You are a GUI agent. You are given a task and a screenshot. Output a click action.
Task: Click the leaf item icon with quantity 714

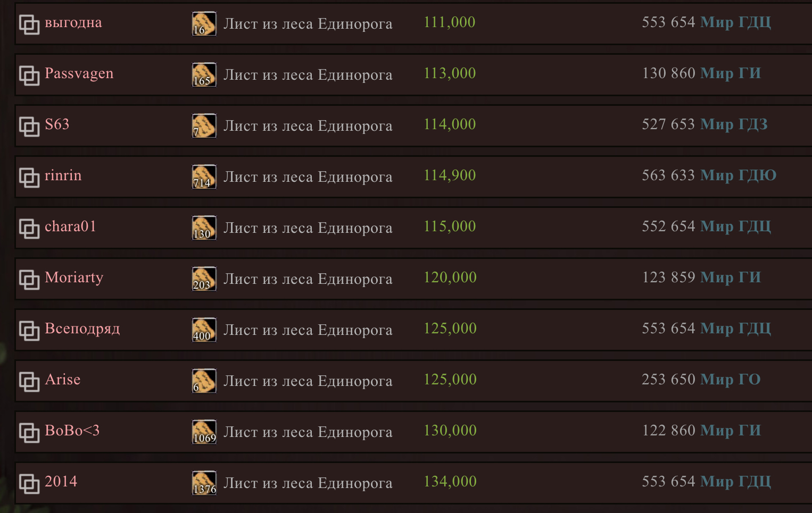[204, 176]
